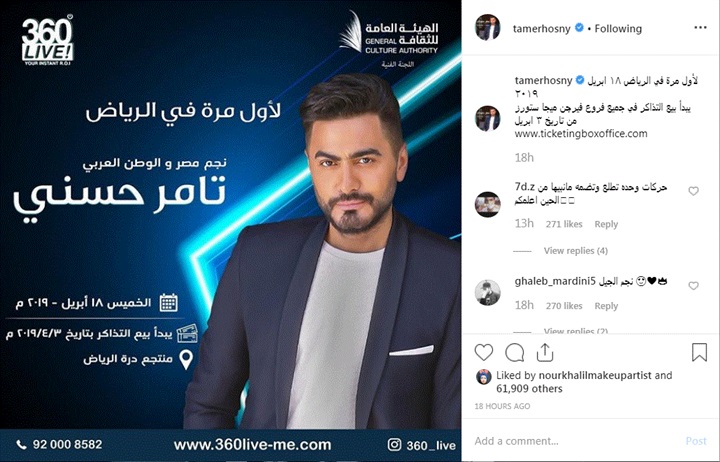
Task: Show 271 likes on the 7d.z comment
Action: coord(564,224)
